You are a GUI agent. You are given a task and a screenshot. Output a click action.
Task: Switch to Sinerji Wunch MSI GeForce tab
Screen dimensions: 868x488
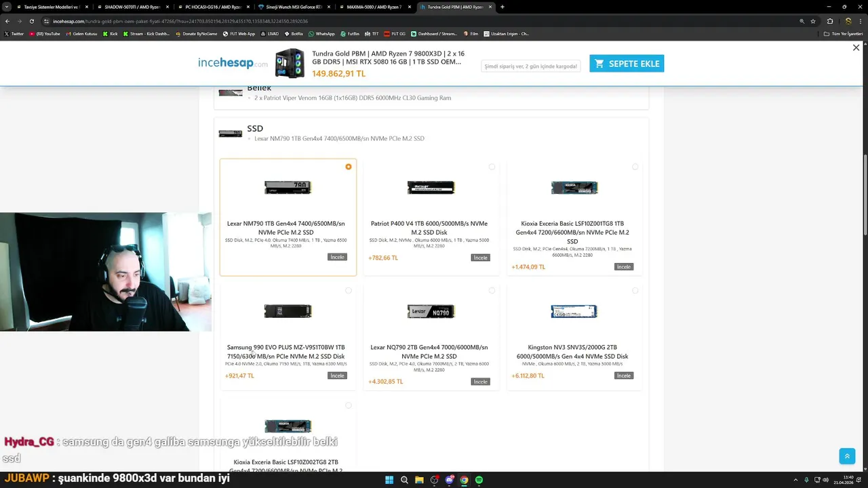[294, 7]
